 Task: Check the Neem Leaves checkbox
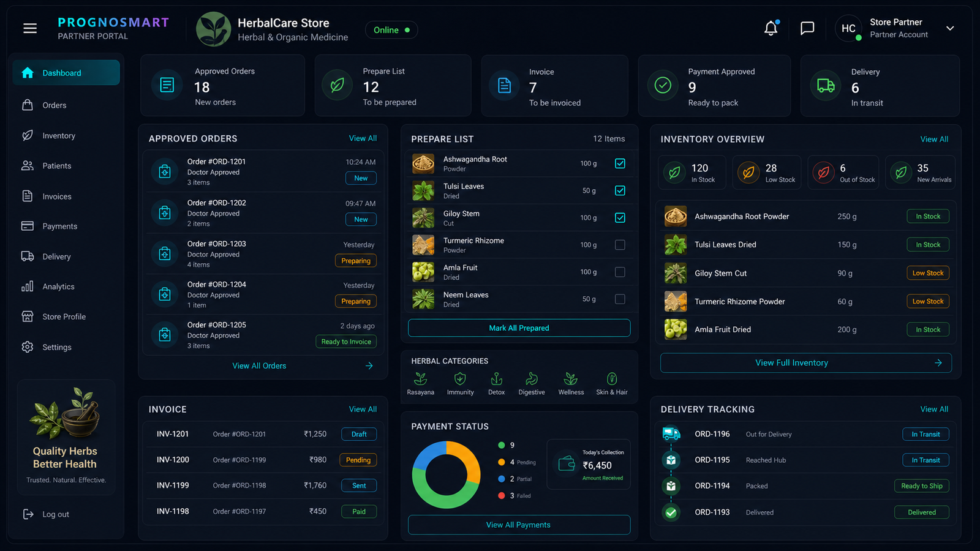pyautogui.click(x=620, y=299)
